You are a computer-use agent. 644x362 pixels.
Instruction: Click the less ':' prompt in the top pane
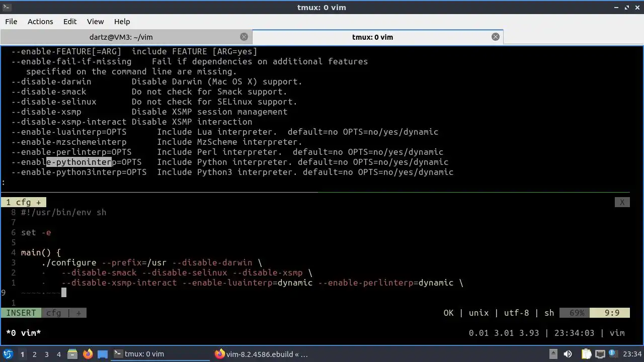(x=4, y=182)
